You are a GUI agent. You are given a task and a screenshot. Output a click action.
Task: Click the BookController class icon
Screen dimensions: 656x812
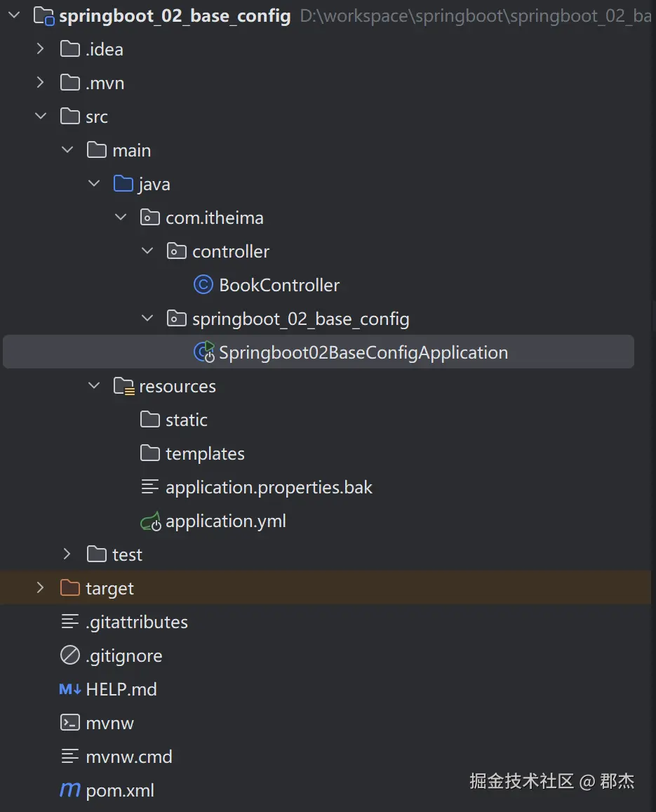(203, 285)
